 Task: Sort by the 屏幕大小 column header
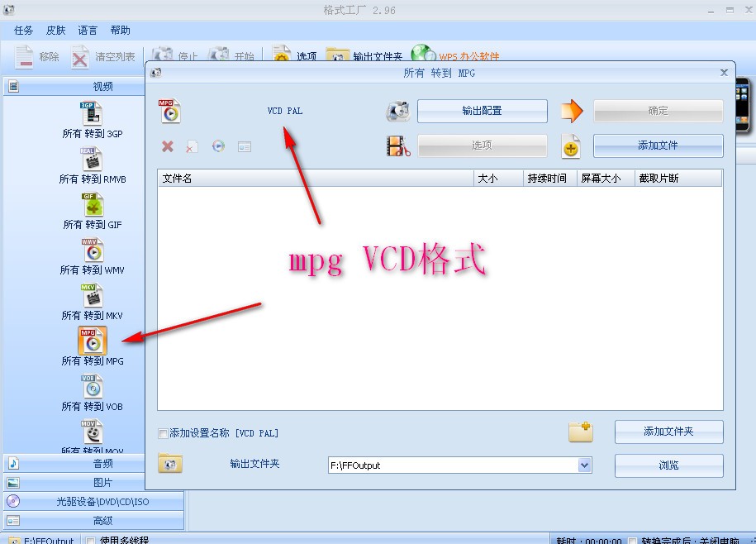(606, 179)
